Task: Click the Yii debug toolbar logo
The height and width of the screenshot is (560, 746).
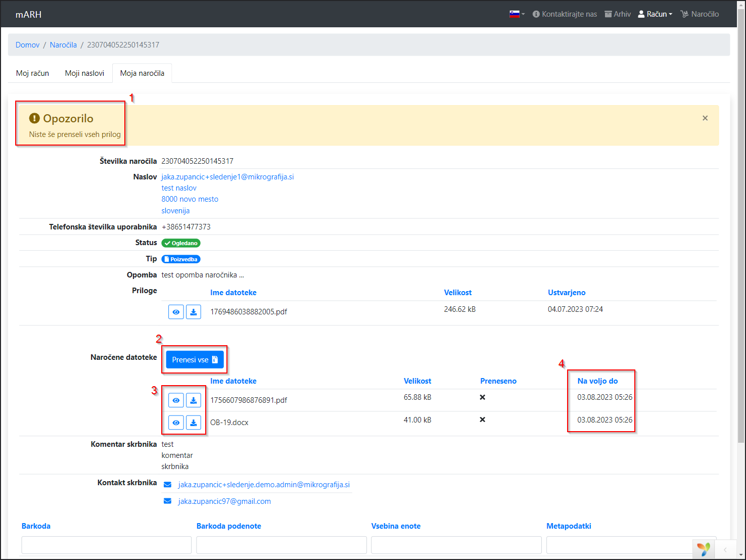Action: [x=704, y=549]
